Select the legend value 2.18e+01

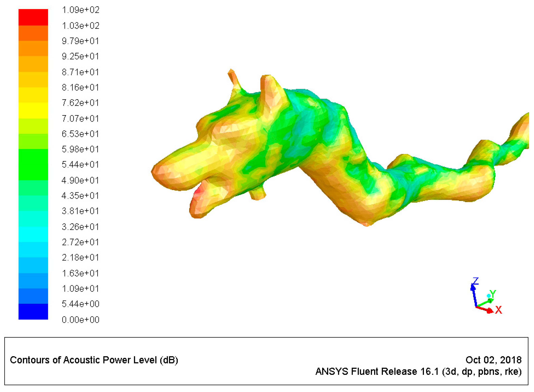point(80,257)
